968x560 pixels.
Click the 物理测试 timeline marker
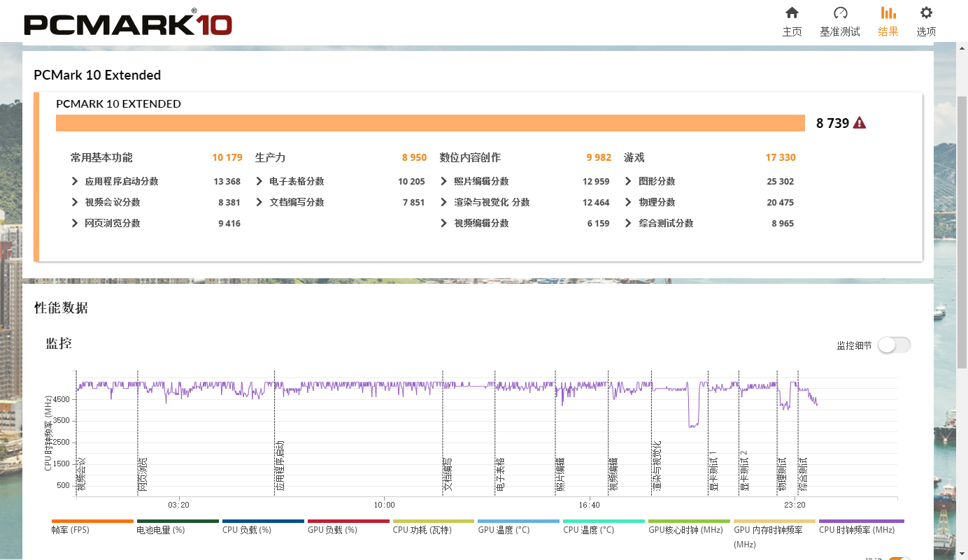click(783, 474)
